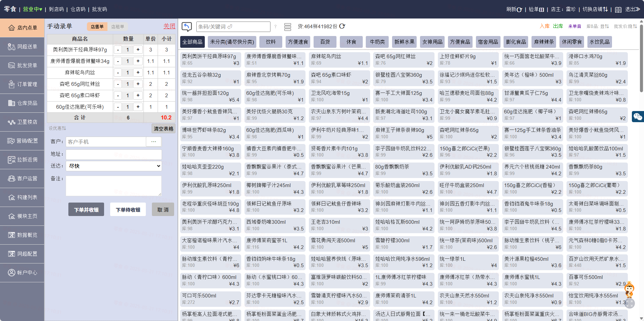Screen dimensions: 644x321
Task: Filter by 牛奶类 category
Action: coord(377,42)
